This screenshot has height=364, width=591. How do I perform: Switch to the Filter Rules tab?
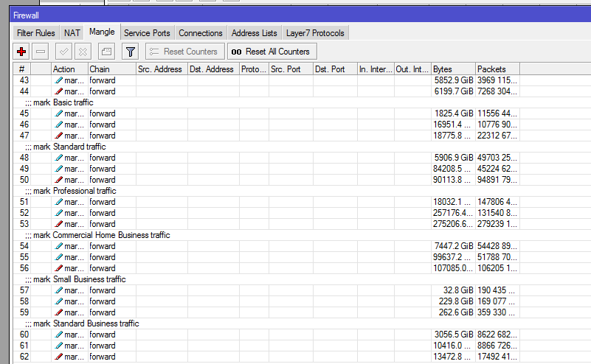36,33
